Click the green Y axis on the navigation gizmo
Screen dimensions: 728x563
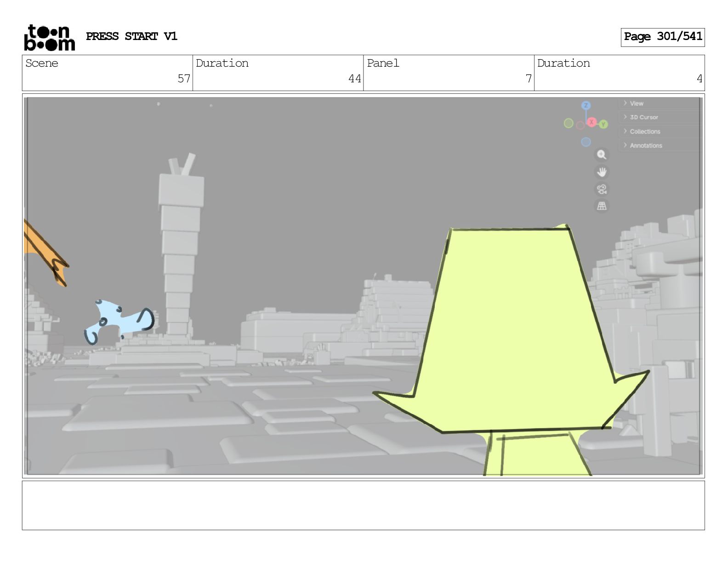(x=603, y=124)
